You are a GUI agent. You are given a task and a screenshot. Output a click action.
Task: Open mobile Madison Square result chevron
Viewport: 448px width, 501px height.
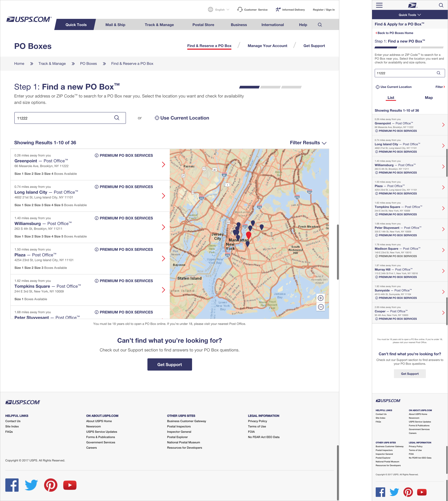pyautogui.click(x=443, y=250)
